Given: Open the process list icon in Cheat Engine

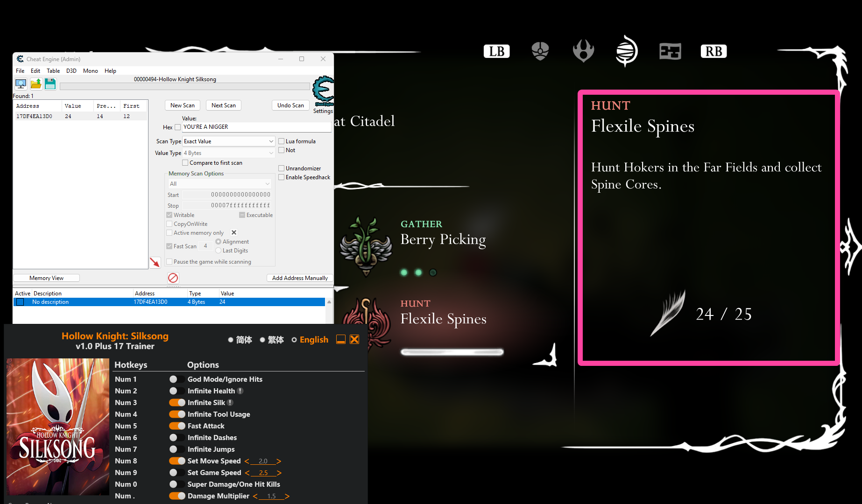Looking at the screenshot, I should [21, 84].
